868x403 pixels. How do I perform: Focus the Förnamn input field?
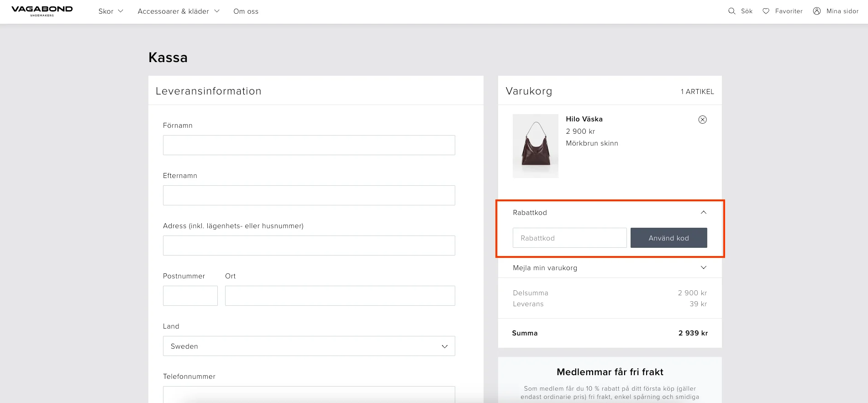(309, 145)
